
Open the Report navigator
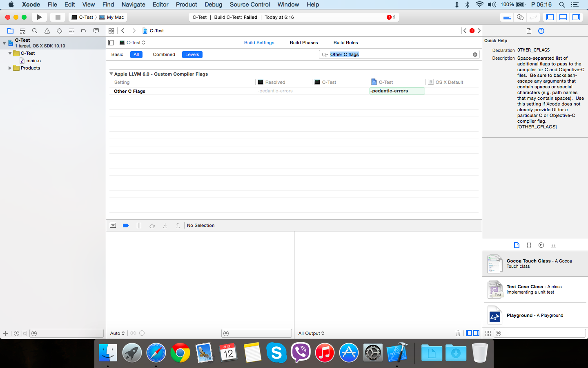96,31
